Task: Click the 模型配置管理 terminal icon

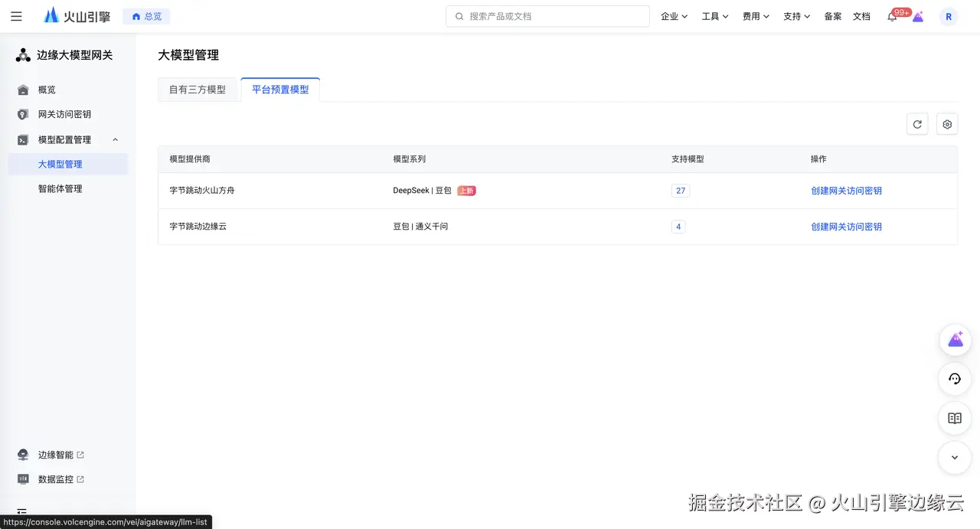Action: pyautogui.click(x=23, y=139)
